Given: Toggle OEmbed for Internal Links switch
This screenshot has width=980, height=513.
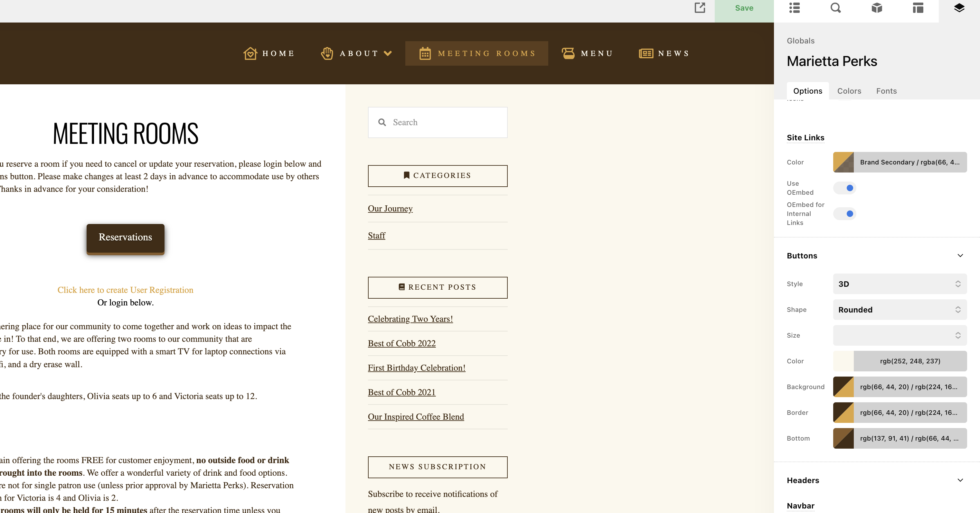Looking at the screenshot, I should (844, 214).
